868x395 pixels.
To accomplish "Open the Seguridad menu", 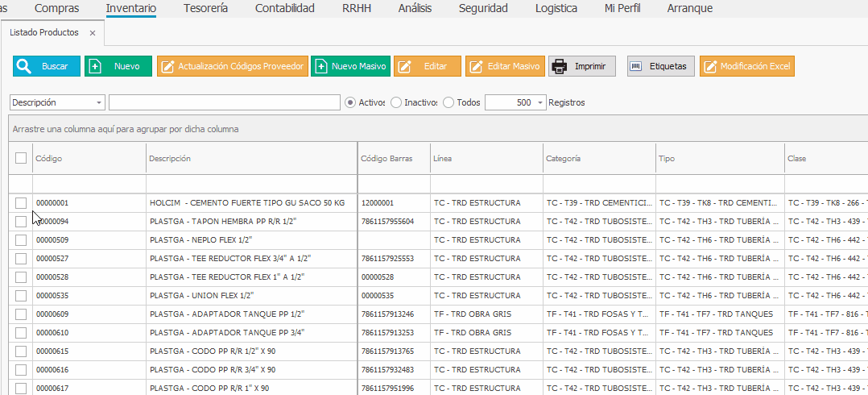I will click(x=483, y=8).
